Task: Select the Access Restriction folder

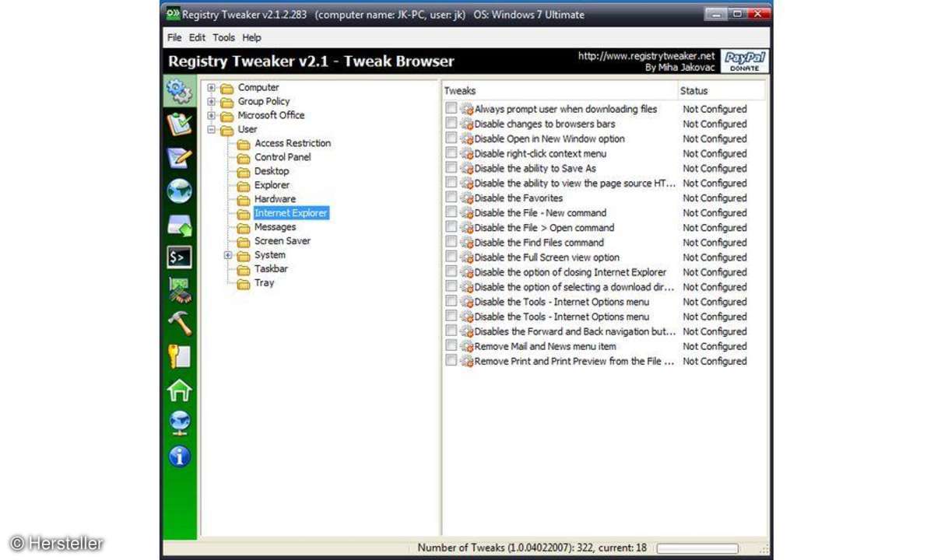Action: 293,143
